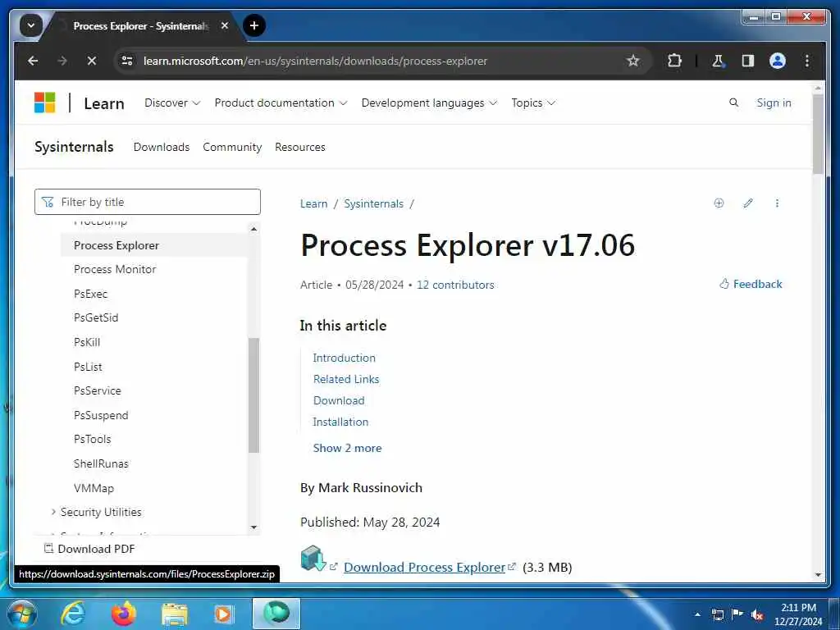Screen dimensions: 840x630
Task: Expand the Topics menu
Action: click(533, 103)
